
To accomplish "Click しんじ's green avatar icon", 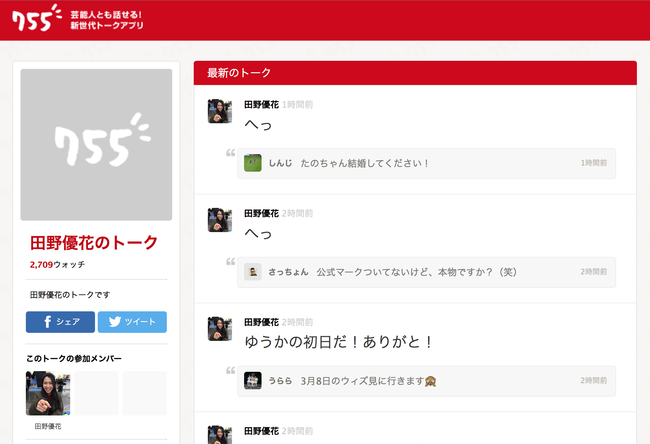I will click(253, 163).
